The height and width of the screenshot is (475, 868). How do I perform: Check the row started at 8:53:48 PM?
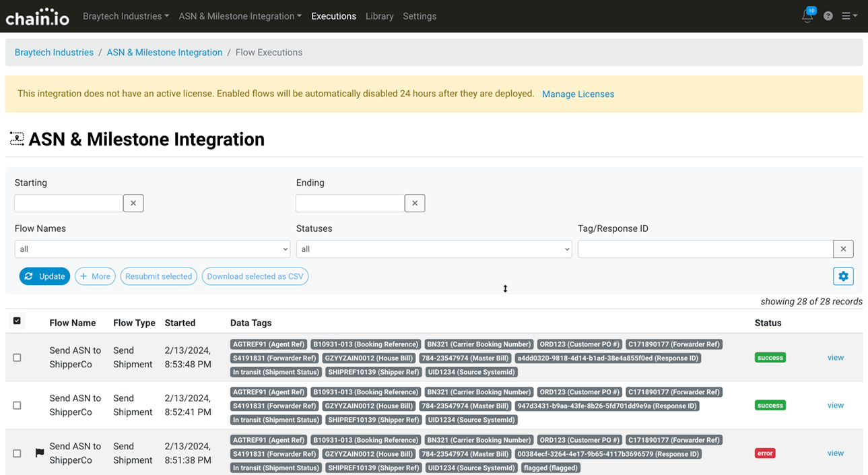[17, 358]
